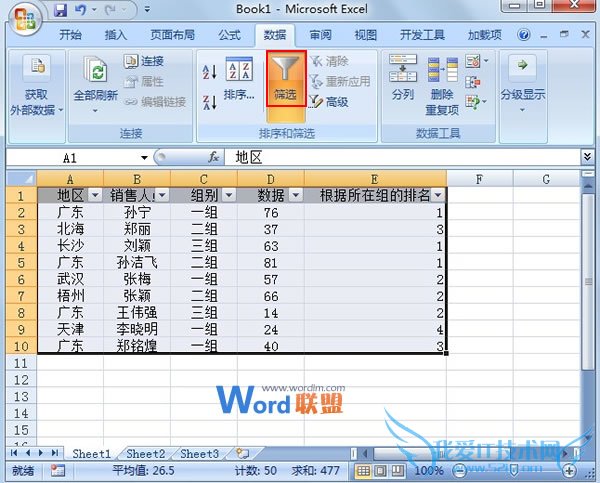Select column F header

click(479, 179)
